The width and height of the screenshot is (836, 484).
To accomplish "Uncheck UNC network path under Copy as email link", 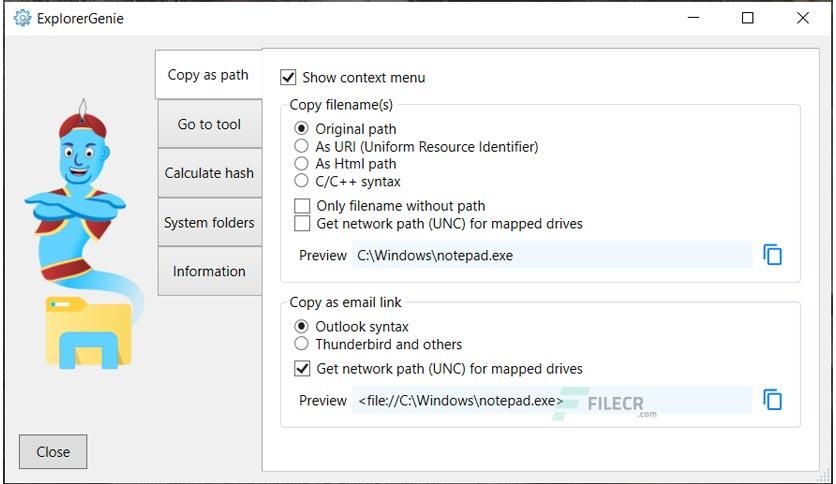I will pyautogui.click(x=302, y=368).
